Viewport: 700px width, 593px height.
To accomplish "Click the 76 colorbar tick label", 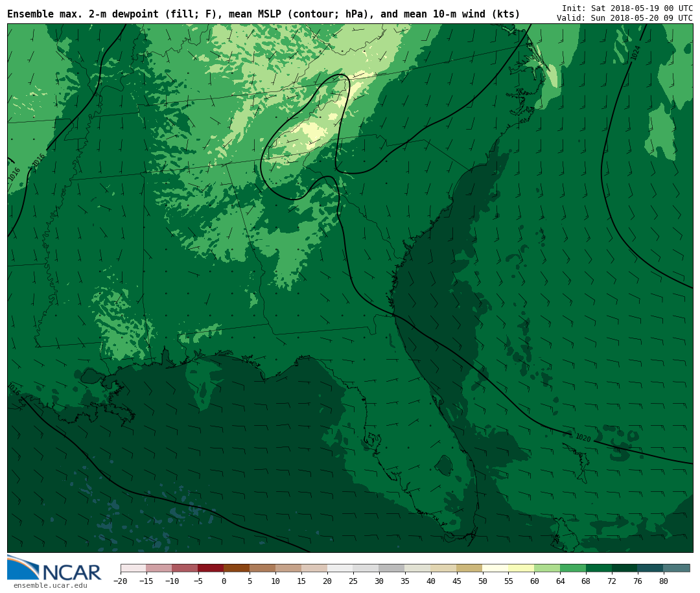I will tap(638, 581).
